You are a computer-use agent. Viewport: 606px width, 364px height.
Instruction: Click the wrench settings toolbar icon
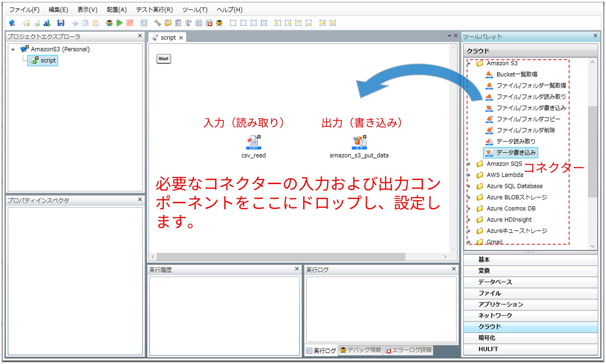pos(157,23)
